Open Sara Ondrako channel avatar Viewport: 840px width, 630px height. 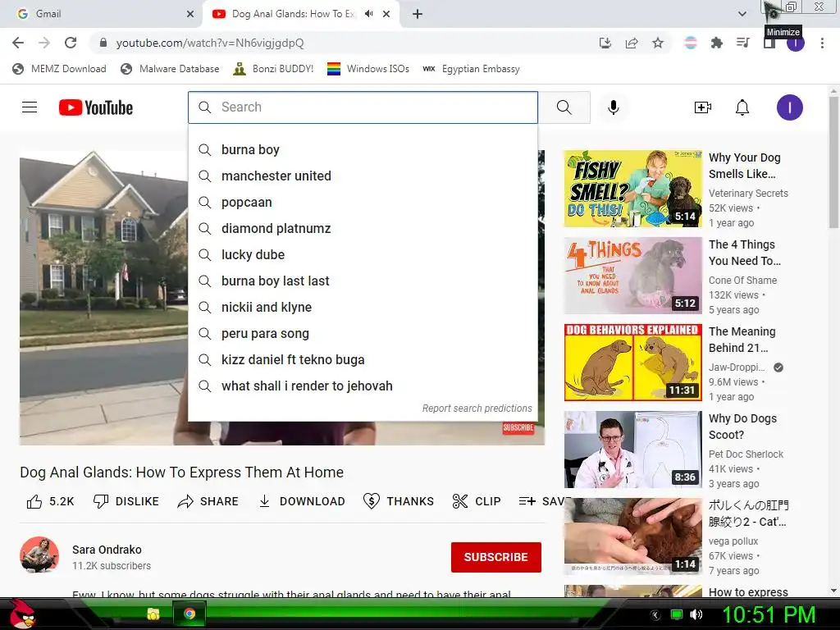[x=39, y=555]
